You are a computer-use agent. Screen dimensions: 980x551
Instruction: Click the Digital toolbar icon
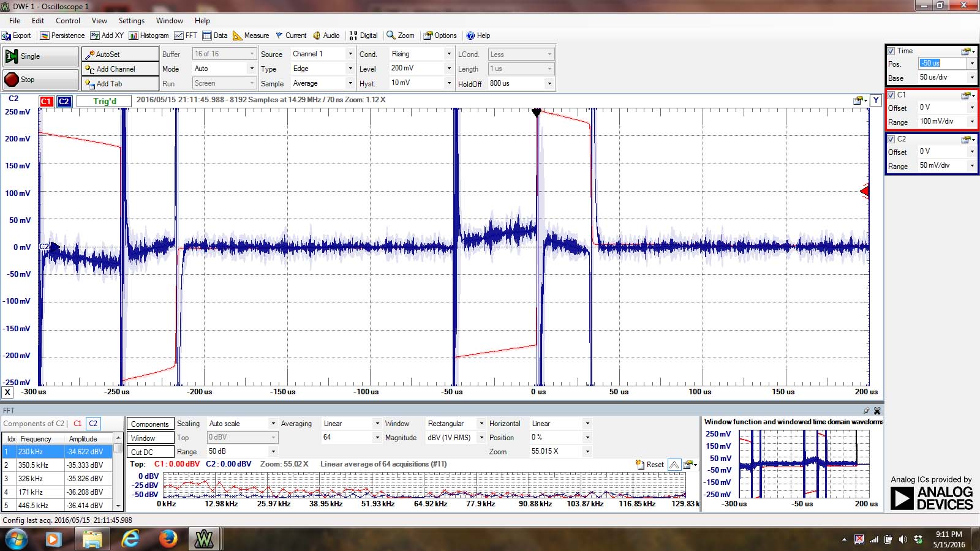pos(363,36)
